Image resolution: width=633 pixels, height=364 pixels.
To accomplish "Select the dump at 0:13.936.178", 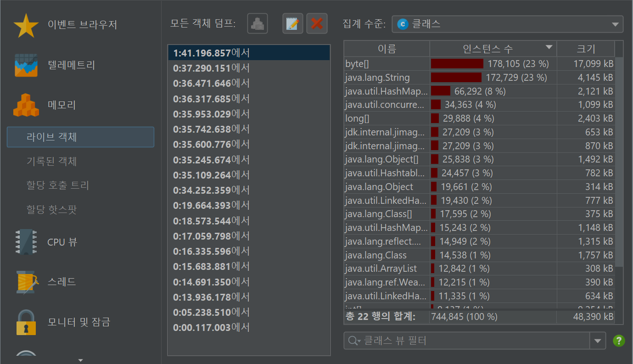I will (249, 297).
